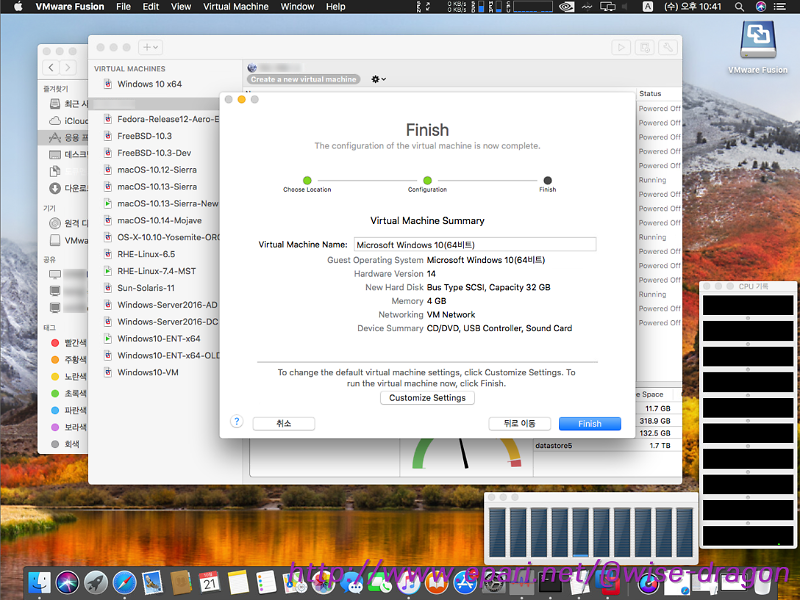Open the Apple menu
800x600 pixels.
pyautogui.click(x=18, y=7)
